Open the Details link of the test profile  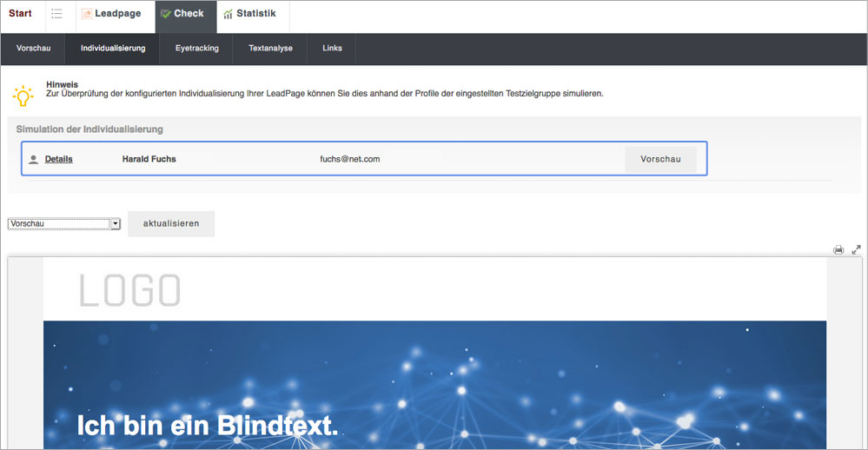58,160
